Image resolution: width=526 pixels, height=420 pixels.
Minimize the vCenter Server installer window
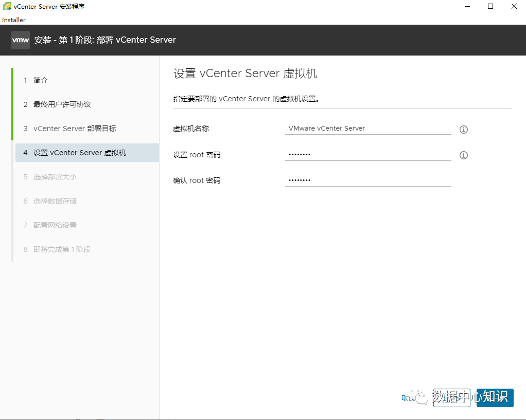467,6
